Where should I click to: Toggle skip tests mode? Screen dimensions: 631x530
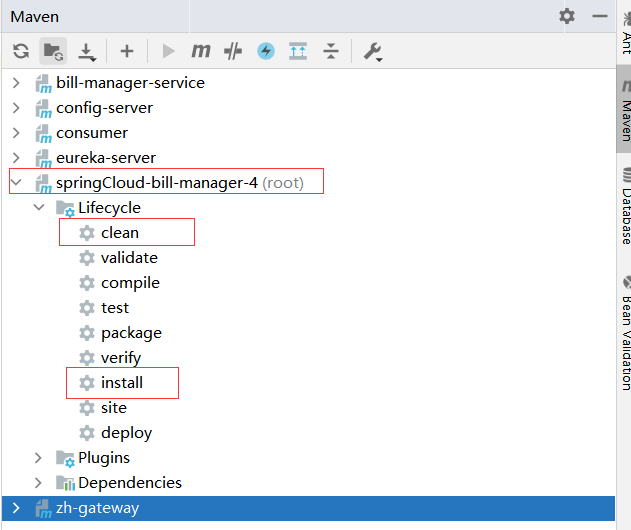233,51
